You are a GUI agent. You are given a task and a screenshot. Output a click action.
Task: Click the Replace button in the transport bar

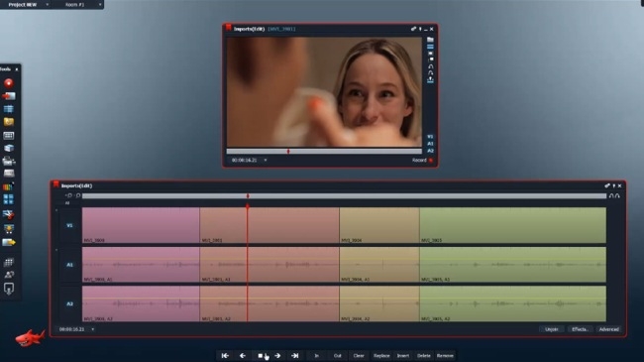pos(381,355)
